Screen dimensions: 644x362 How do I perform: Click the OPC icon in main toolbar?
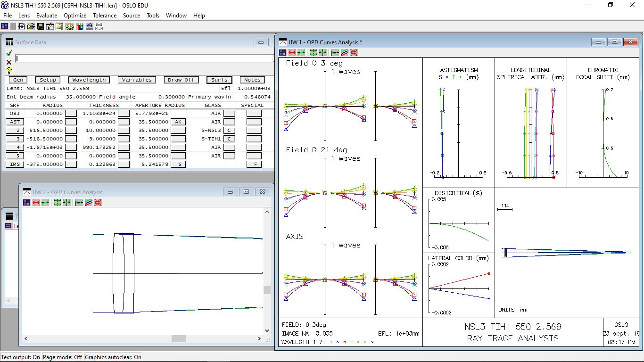[99, 27]
